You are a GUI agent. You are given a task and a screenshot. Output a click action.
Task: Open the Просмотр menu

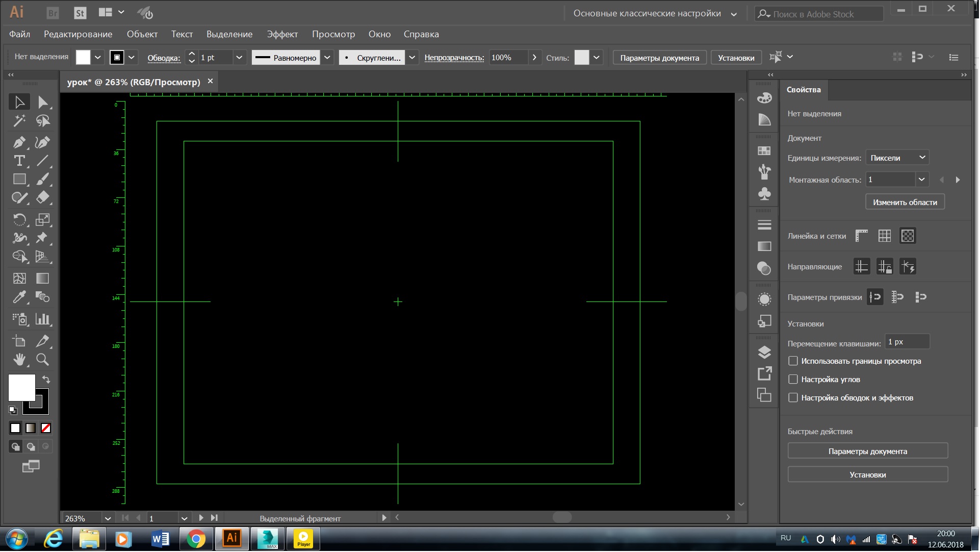[x=333, y=34]
